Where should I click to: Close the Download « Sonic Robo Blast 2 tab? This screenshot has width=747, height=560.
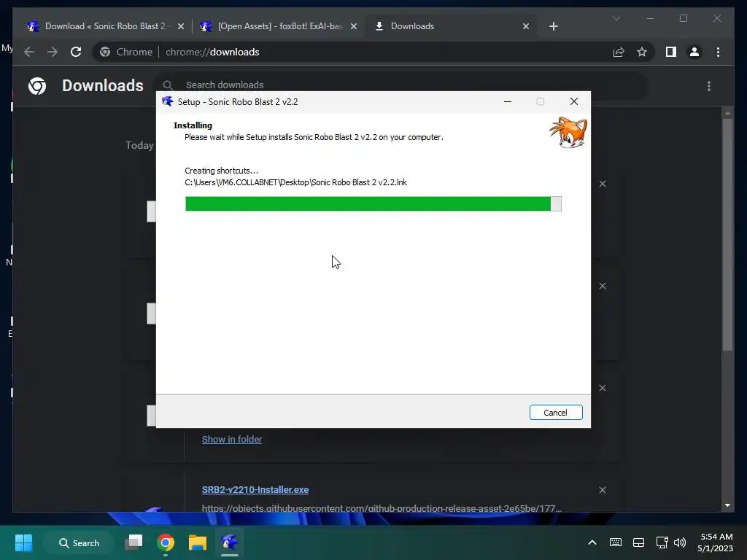click(x=181, y=27)
